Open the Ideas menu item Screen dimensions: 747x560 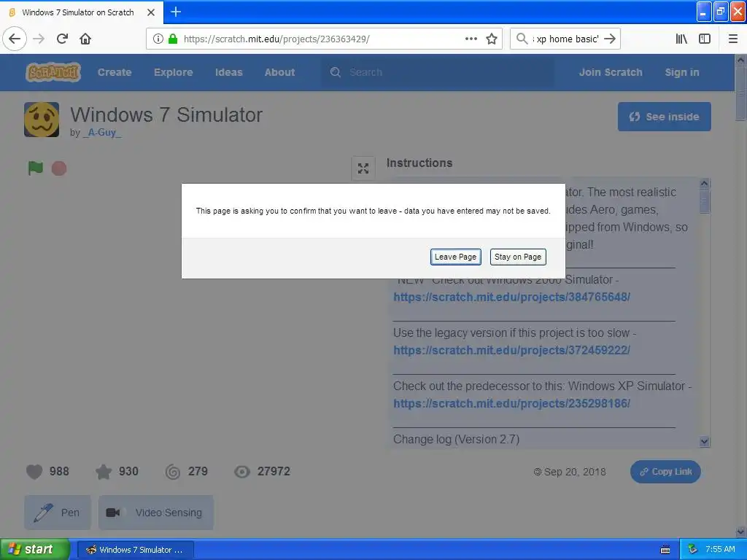[x=228, y=72]
